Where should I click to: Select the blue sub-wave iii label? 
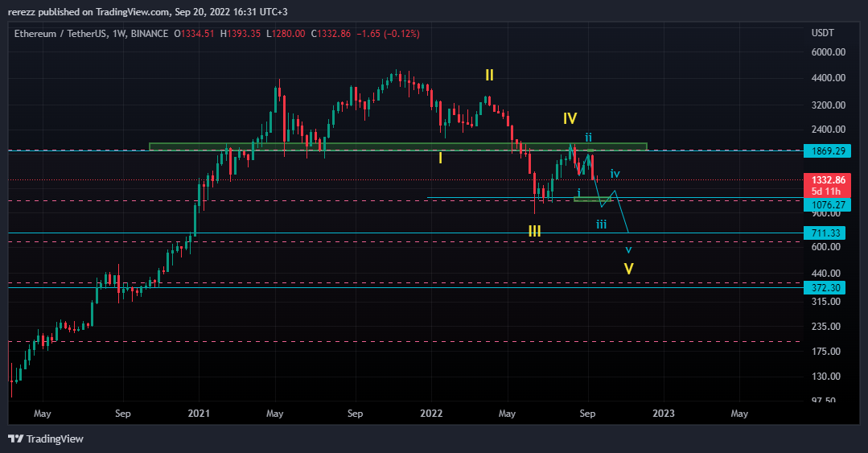601,224
